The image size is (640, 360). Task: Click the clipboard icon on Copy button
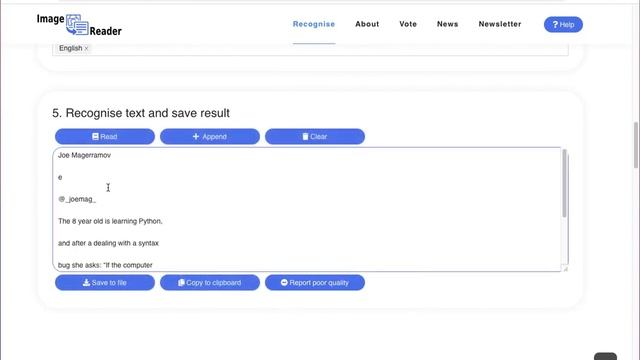181,282
